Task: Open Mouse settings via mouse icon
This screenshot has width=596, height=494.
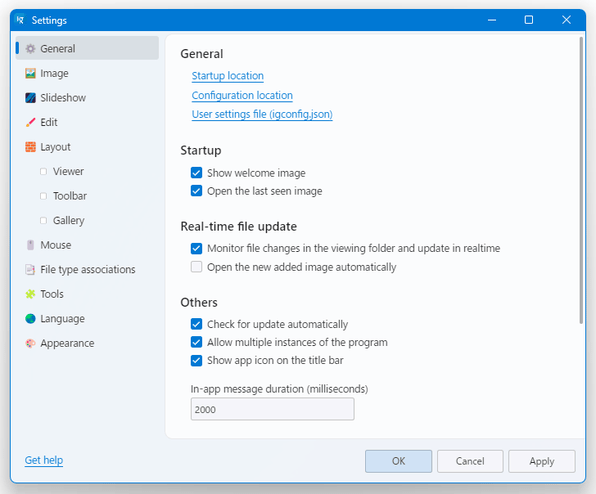Action: click(30, 245)
